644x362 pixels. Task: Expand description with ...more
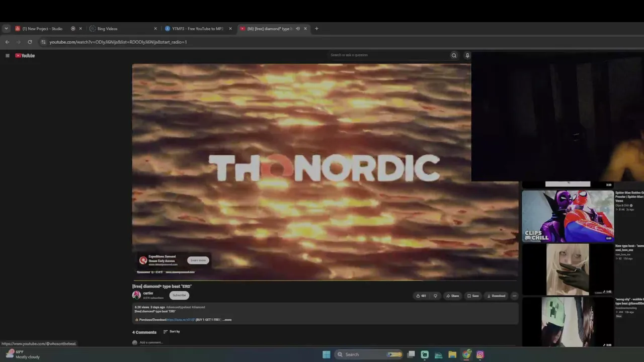coord(226,320)
